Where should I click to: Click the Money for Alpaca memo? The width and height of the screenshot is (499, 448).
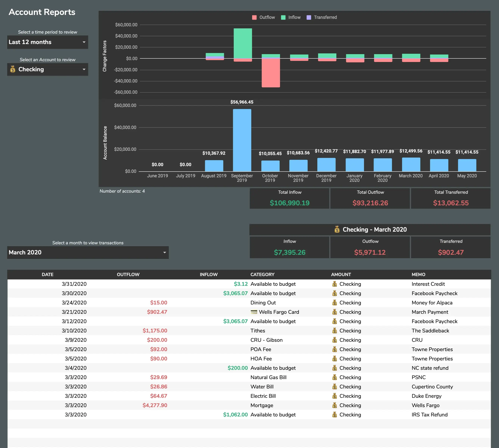[432, 303]
